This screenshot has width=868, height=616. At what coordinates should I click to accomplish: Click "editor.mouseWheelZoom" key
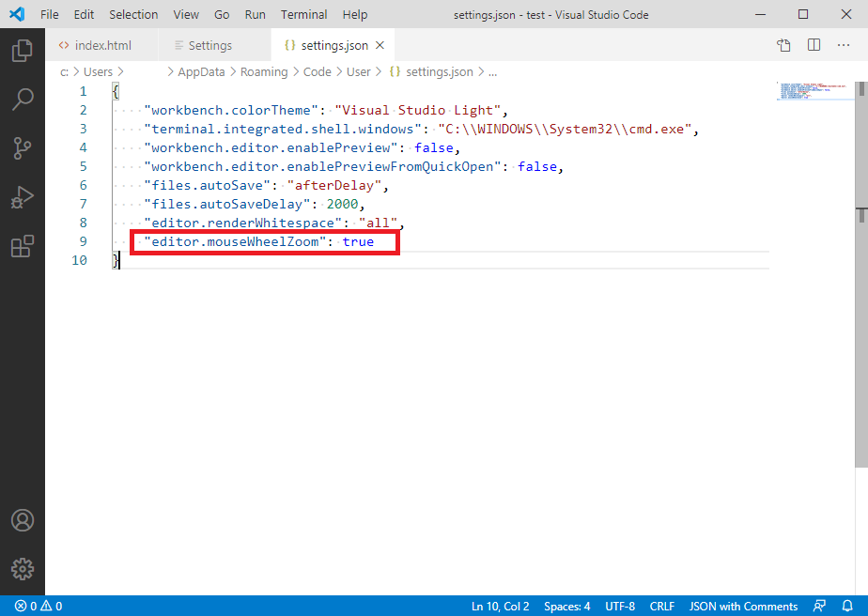coord(235,242)
